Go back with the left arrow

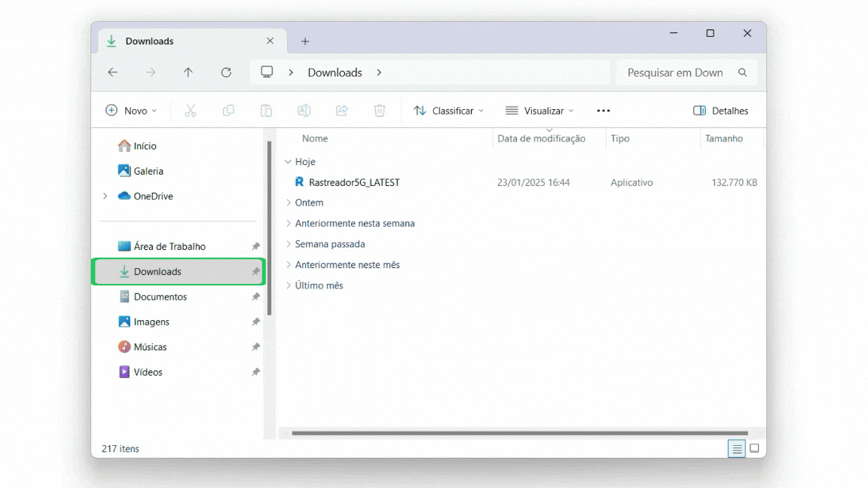coord(113,72)
